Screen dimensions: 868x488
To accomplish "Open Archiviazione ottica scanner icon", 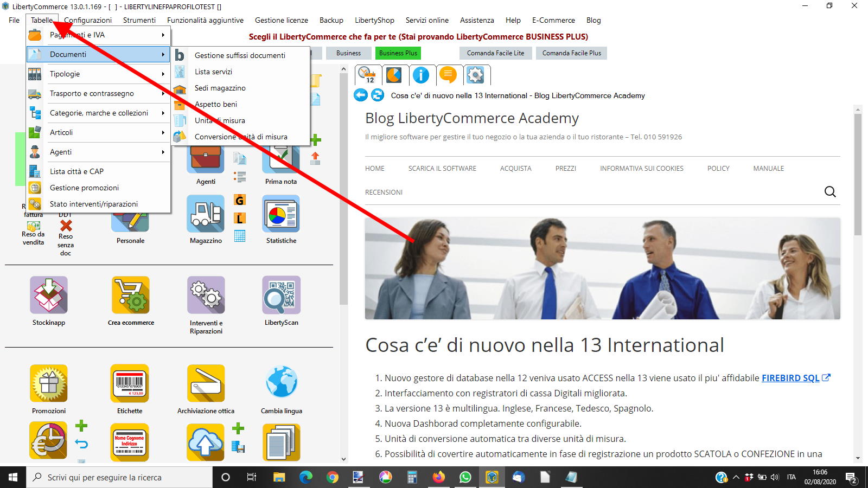I will pyautogui.click(x=206, y=383).
